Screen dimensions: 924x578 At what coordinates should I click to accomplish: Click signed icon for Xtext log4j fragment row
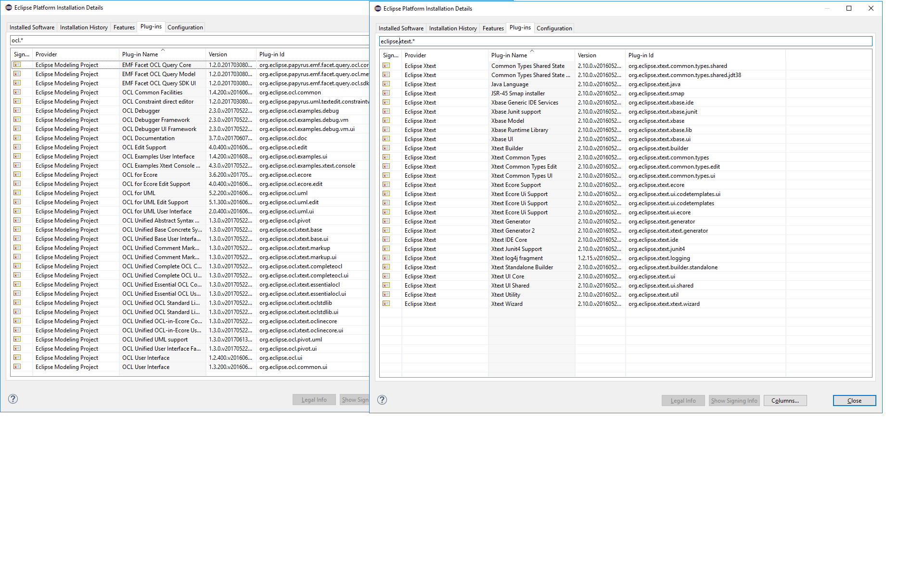pos(386,258)
